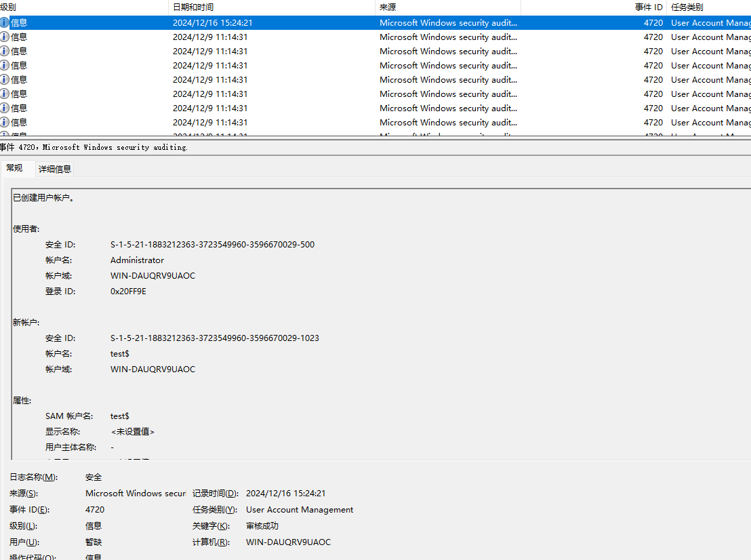
Task: Select the security ID ending in -1023
Action: (215, 338)
